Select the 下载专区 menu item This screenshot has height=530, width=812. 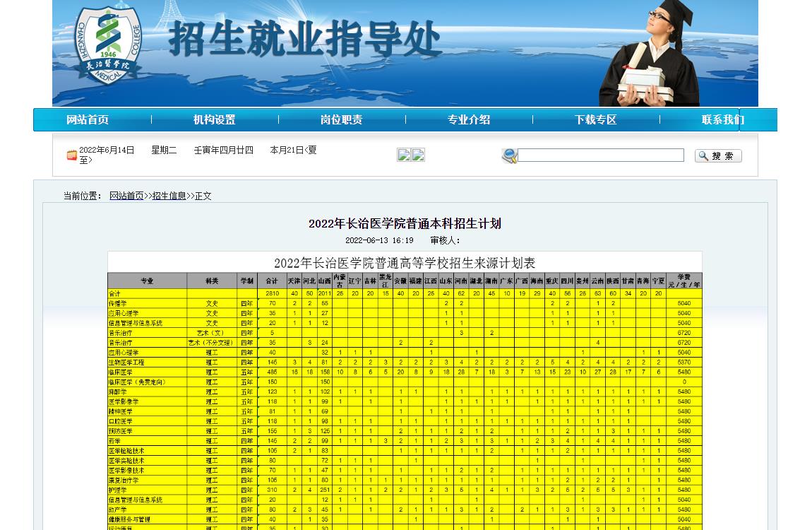point(596,120)
